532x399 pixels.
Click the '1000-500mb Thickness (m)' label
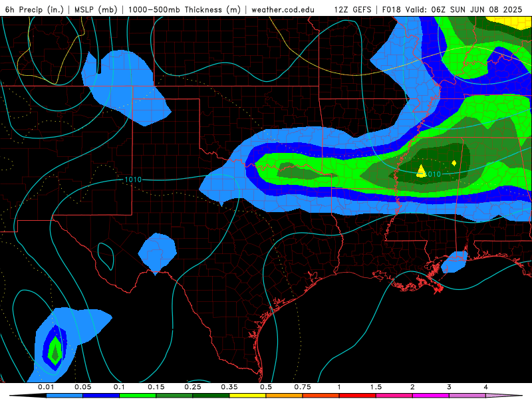pos(184,9)
